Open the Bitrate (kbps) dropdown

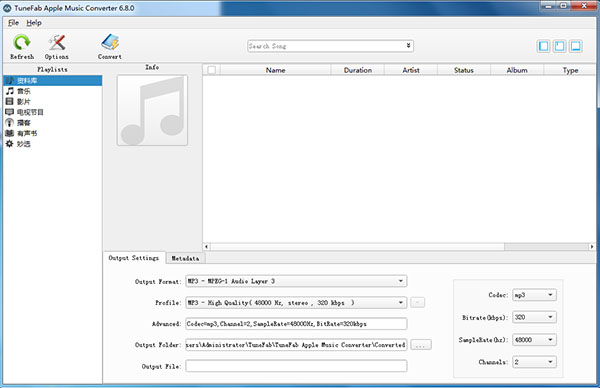tap(535, 317)
